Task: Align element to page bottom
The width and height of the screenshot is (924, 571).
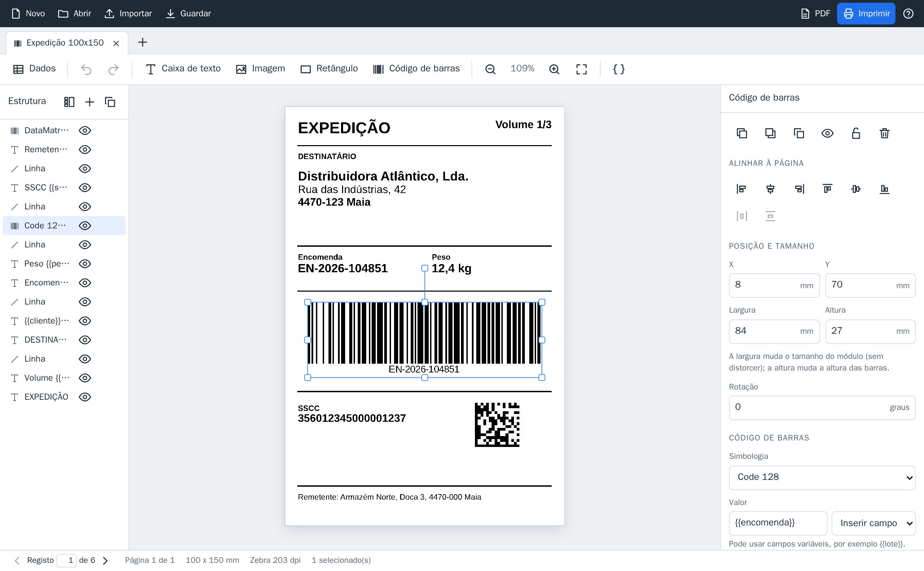Action: coord(884,189)
